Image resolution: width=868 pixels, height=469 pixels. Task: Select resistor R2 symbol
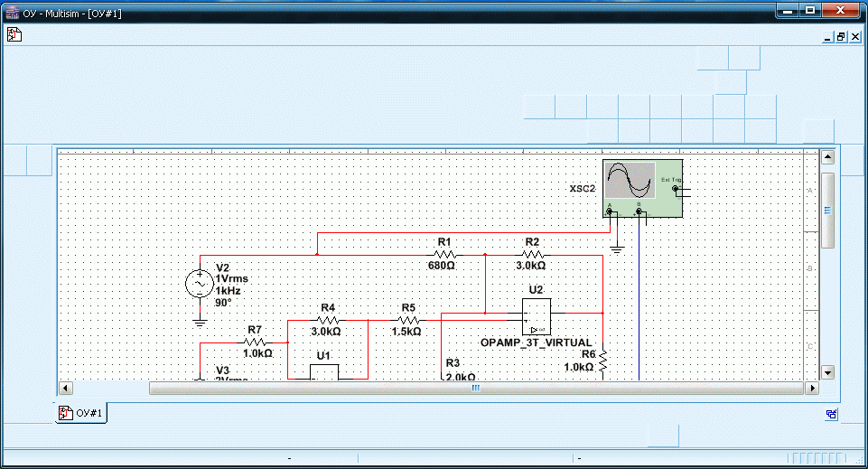coord(531,255)
